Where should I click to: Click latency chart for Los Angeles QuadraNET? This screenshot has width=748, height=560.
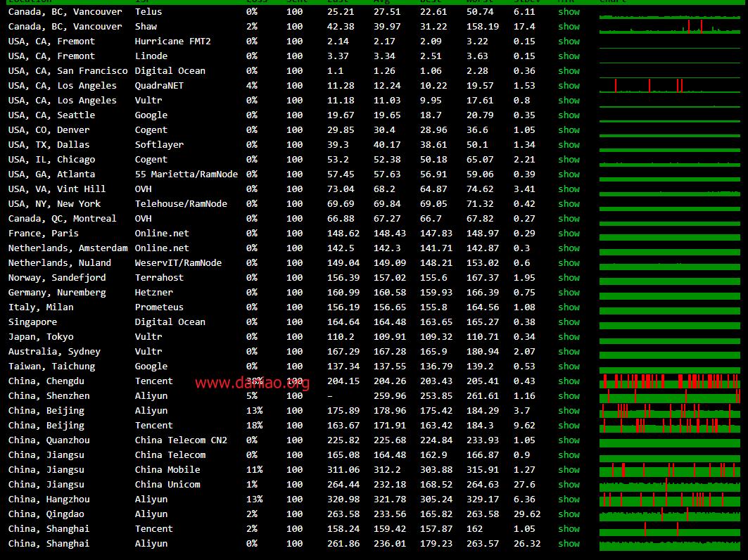click(670, 86)
